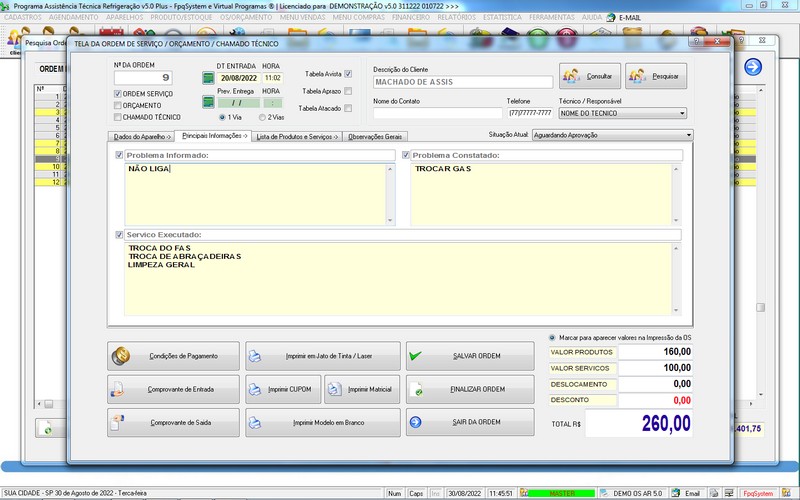Click the FpqSystem status bar entry

click(x=758, y=493)
